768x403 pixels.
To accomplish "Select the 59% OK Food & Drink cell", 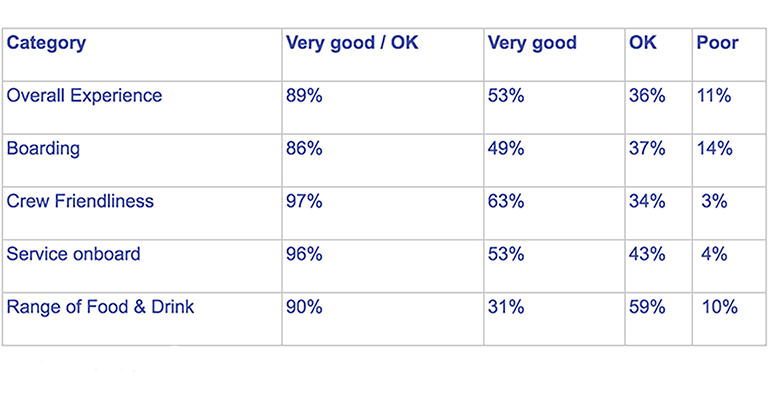I will [647, 307].
